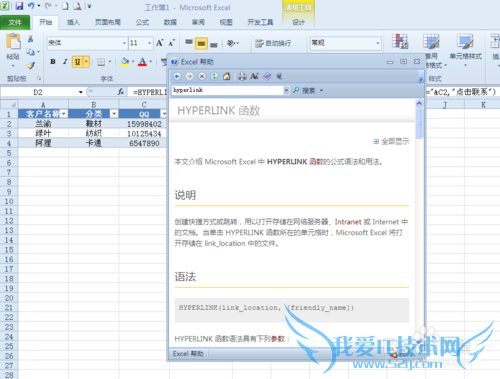The height and width of the screenshot is (379, 500).
Task: Toggle bottom align button
Action: [214, 44]
